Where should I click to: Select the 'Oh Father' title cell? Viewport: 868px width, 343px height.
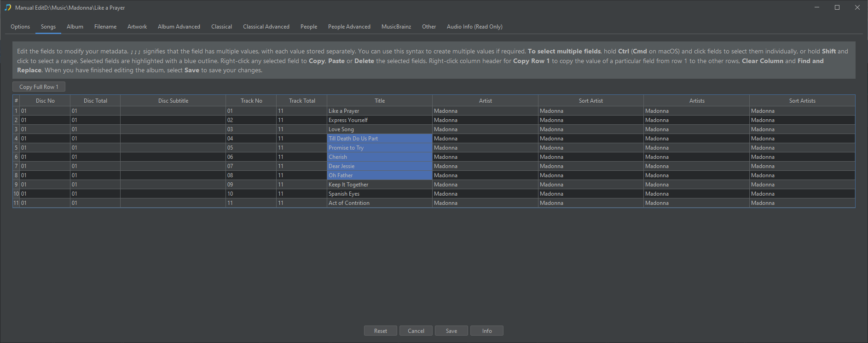coord(380,175)
